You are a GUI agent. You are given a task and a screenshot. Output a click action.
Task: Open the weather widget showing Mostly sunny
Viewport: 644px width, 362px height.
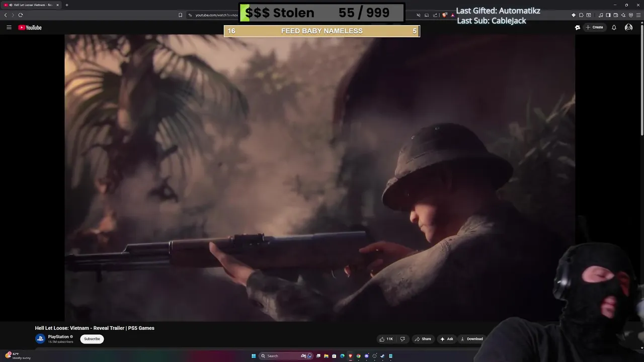click(x=18, y=356)
